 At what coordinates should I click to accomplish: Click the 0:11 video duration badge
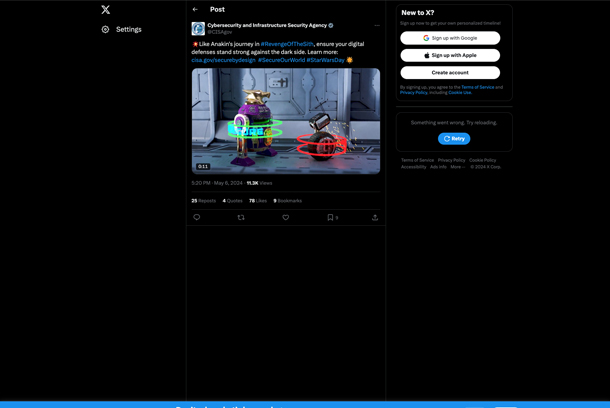click(x=203, y=166)
